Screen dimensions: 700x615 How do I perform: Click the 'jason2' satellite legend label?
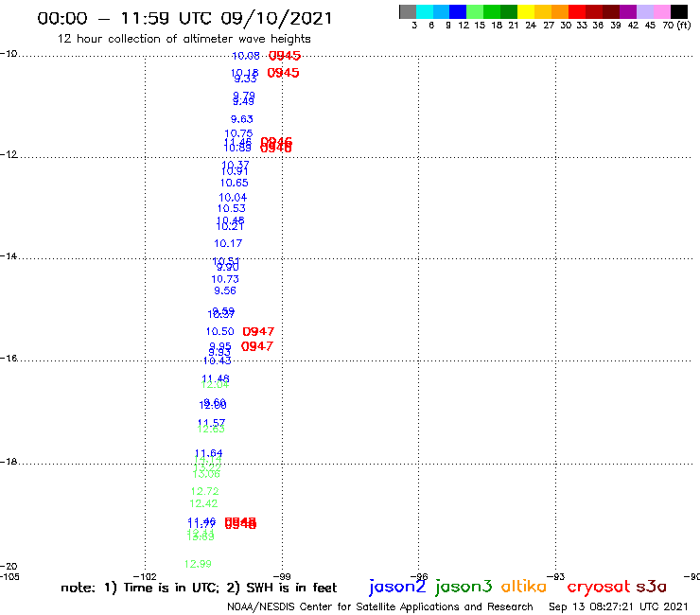[x=397, y=587]
